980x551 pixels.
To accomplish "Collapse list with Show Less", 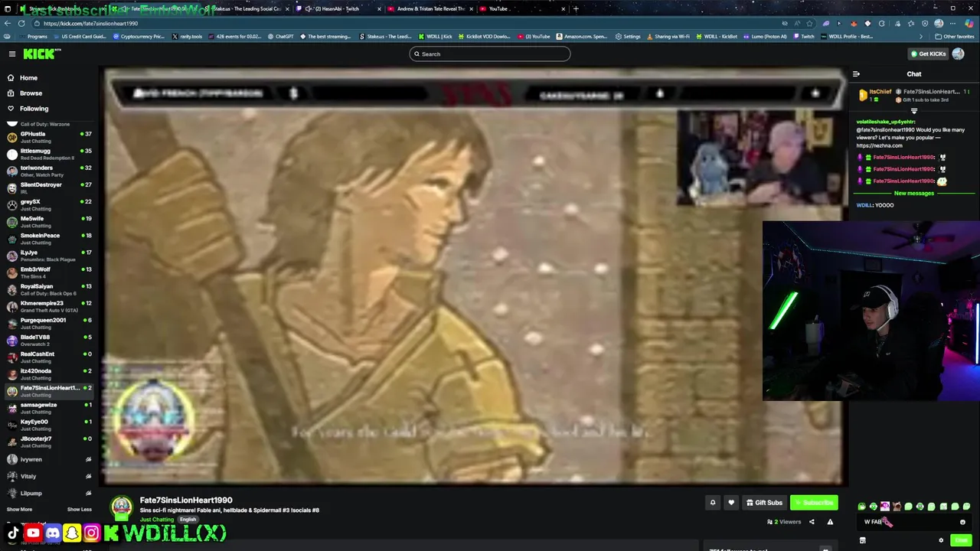I will [x=80, y=510].
